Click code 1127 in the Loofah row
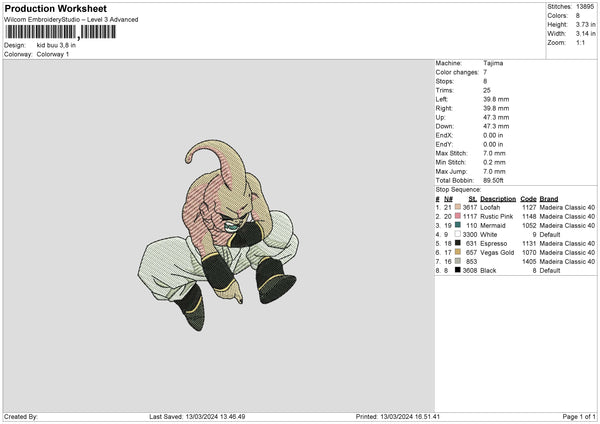This screenshot has width=600, height=424. click(529, 207)
